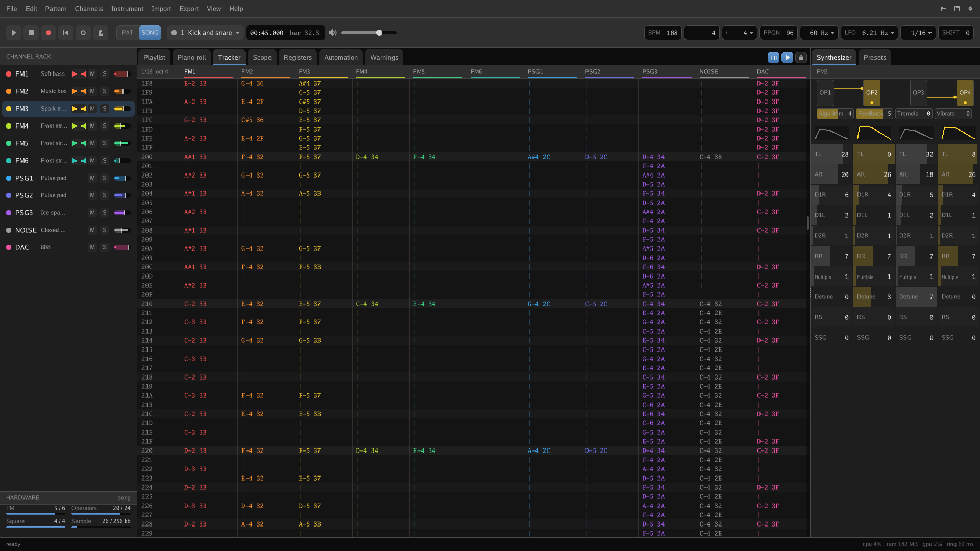Screen dimensions: 980x551
Task: Switch to SONG playback mode
Action: (x=150, y=33)
